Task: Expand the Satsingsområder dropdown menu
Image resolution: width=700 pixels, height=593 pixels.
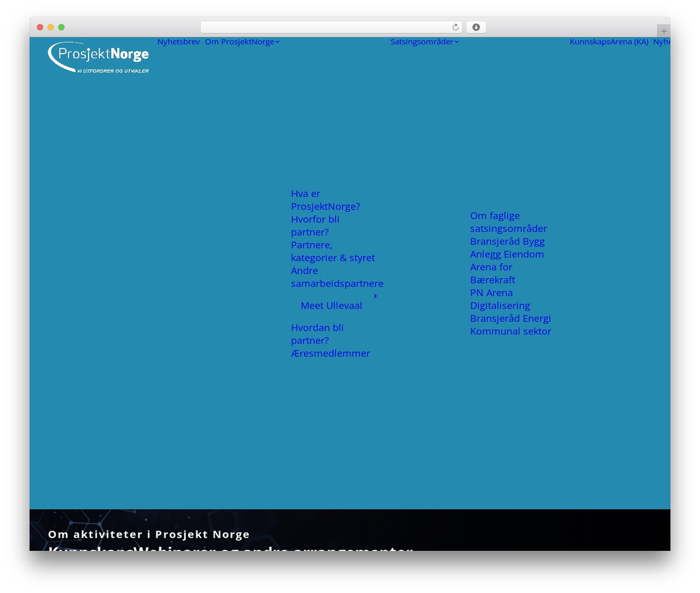Action: [424, 42]
